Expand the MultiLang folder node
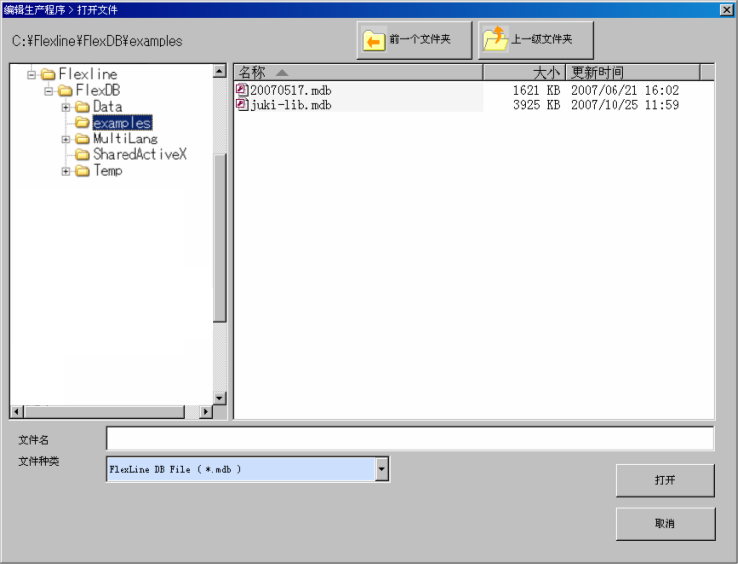The height and width of the screenshot is (564, 738). click(66, 139)
